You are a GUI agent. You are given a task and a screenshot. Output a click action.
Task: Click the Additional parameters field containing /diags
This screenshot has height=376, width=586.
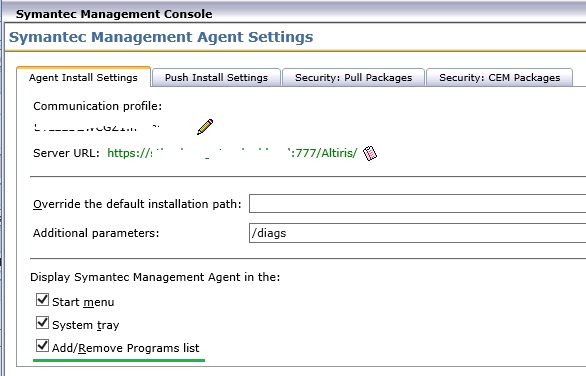pos(417,233)
